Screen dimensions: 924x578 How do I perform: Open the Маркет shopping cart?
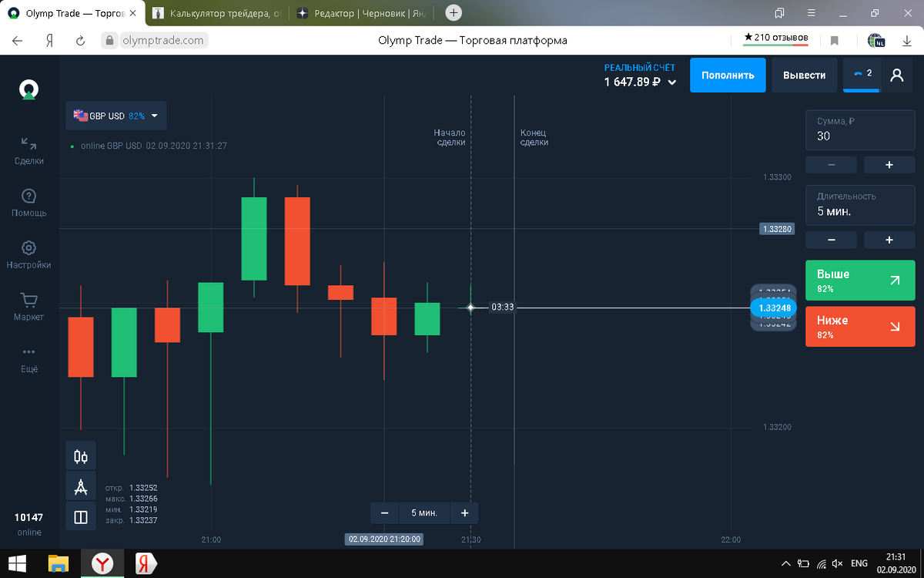[28, 307]
